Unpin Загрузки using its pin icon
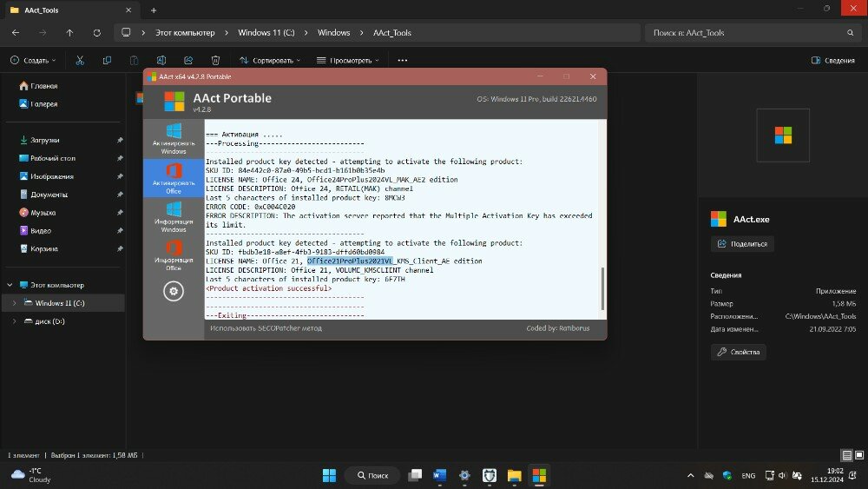868x489 pixels. coord(120,140)
